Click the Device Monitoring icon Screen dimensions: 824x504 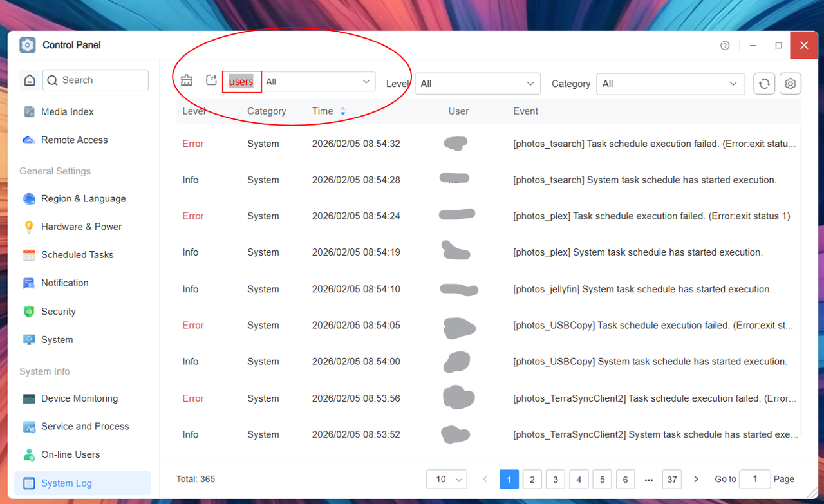(x=29, y=398)
